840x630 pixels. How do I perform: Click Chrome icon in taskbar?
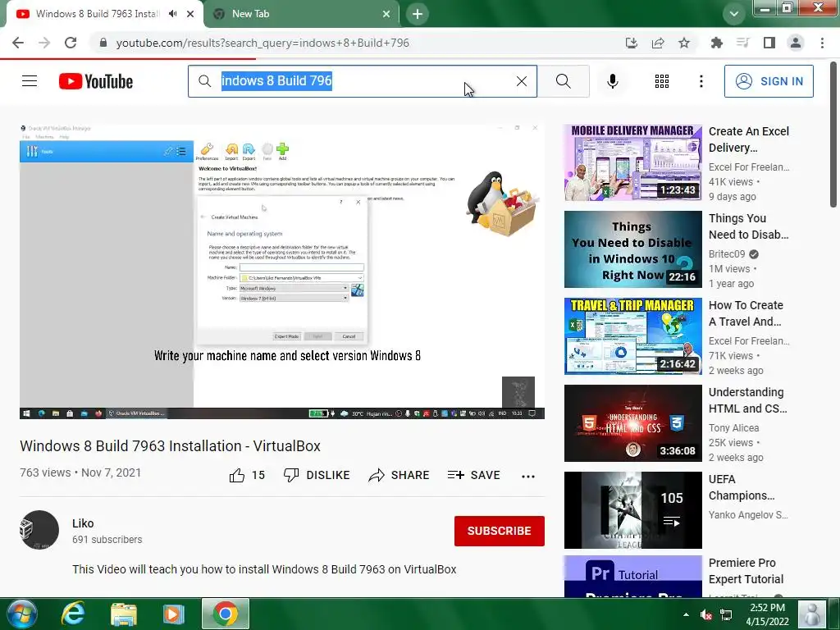(x=226, y=614)
